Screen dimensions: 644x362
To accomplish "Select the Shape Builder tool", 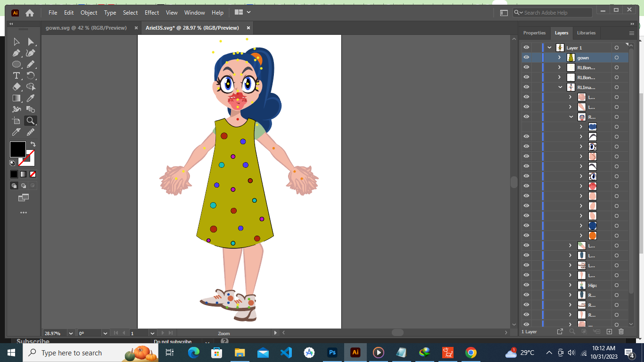I will 31,87.
